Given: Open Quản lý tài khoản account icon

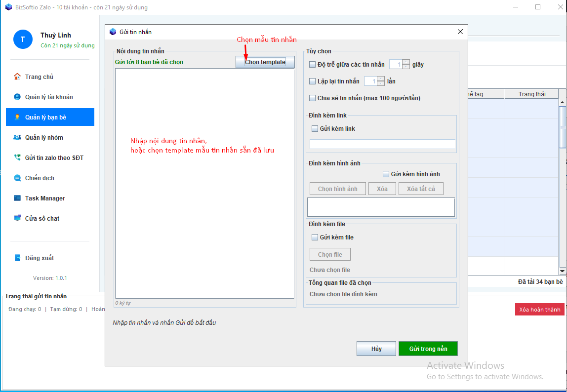Looking at the screenshot, I should (x=17, y=97).
